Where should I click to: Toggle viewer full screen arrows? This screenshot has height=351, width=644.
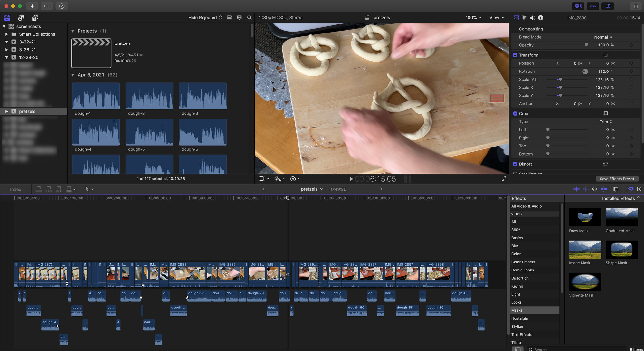click(x=504, y=179)
